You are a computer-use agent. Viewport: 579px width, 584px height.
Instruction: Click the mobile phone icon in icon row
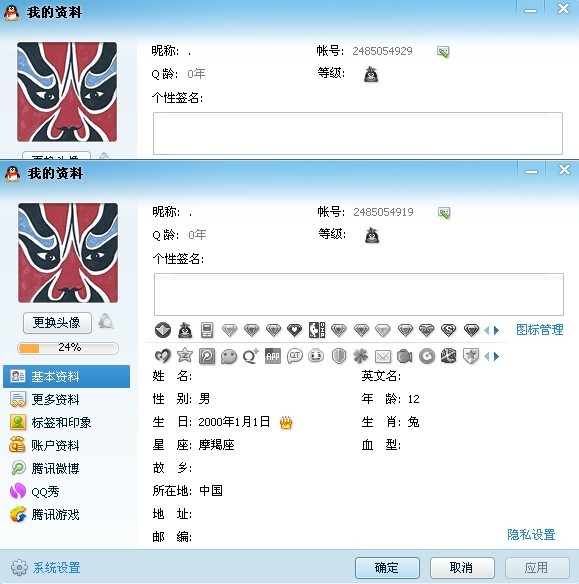point(207,330)
